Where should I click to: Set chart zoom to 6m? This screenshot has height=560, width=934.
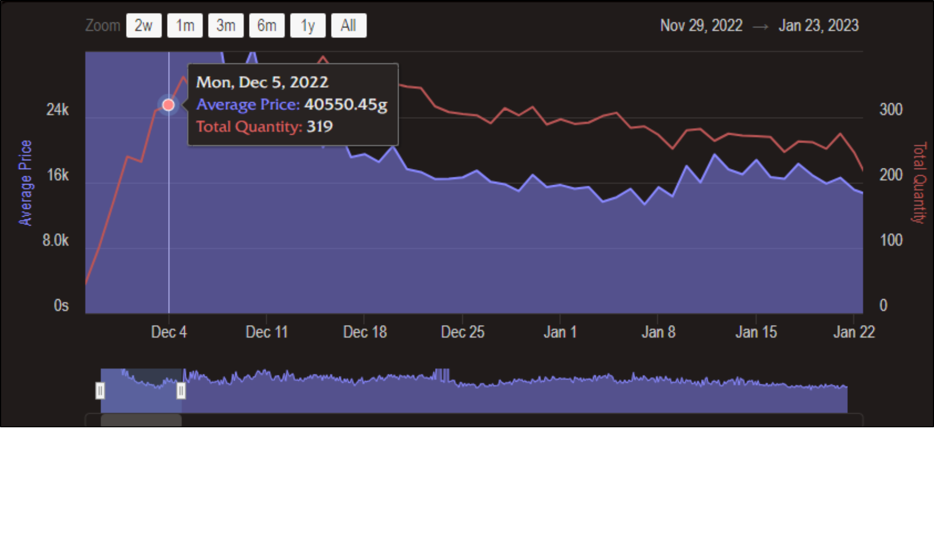(267, 25)
